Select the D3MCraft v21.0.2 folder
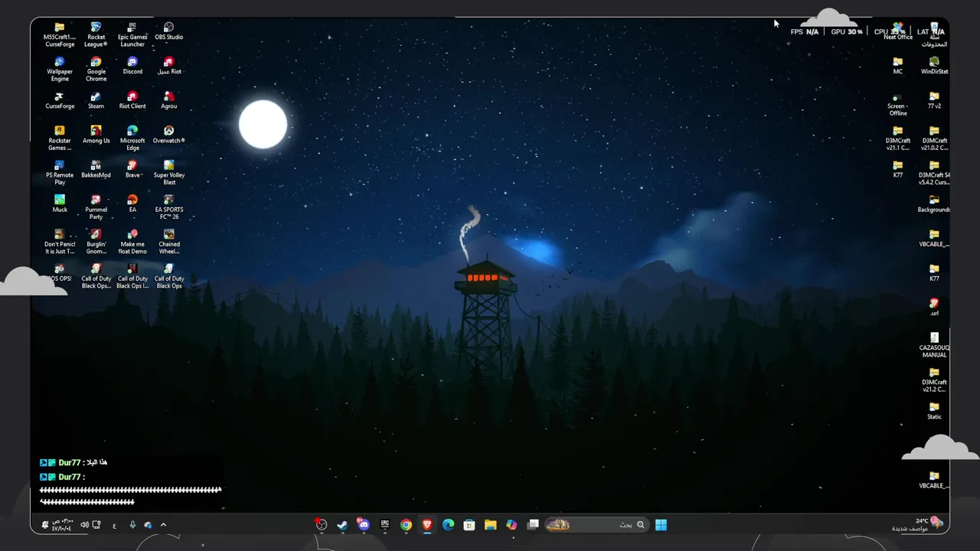The height and width of the screenshot is (551, 980). [x=934, y=138]
